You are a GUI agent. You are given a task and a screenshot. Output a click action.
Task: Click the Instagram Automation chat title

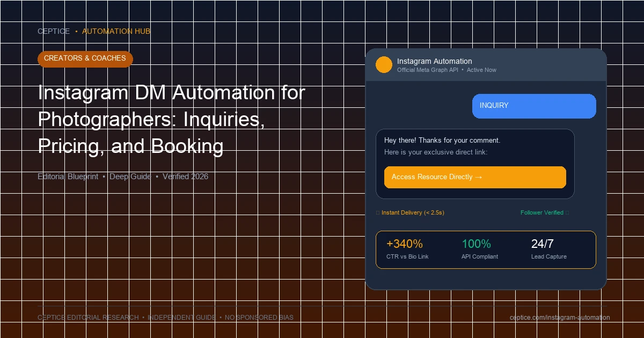[x=435, y=61]
